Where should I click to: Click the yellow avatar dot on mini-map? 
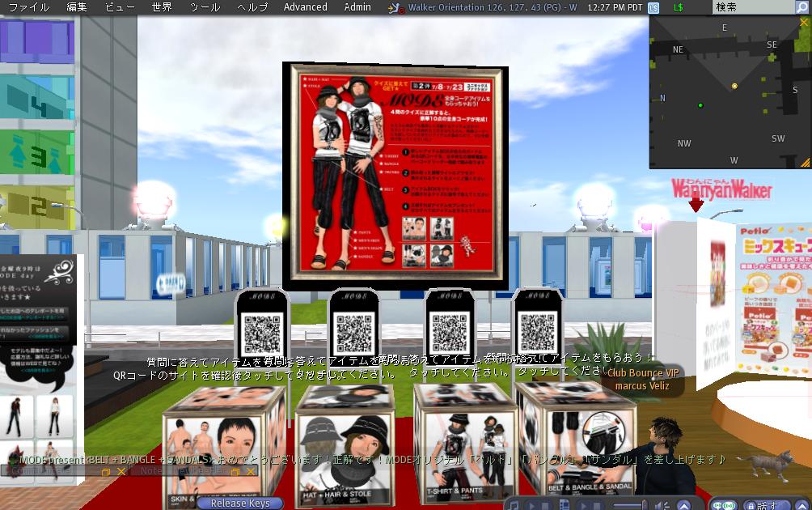pyautogui.click(x=734, y=86)
